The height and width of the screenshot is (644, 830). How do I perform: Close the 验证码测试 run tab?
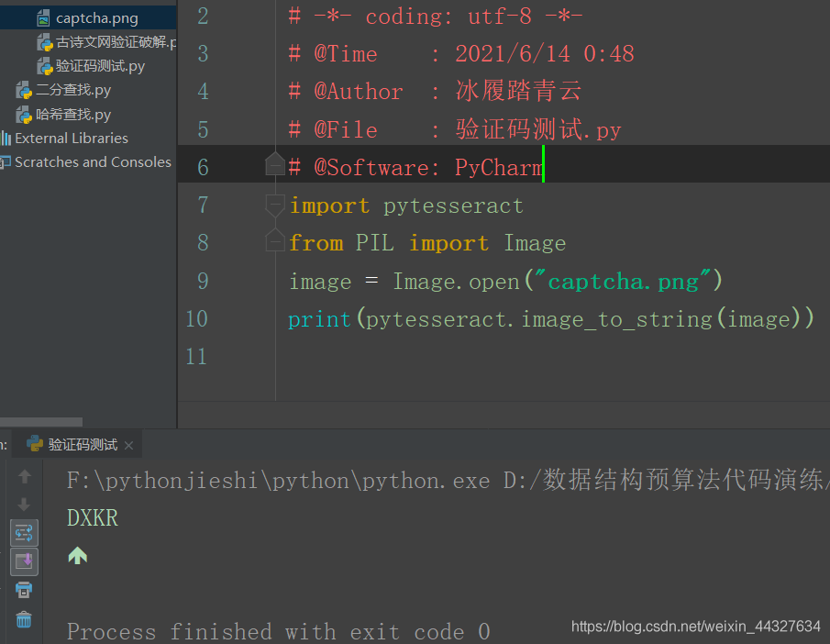(129, 446)
